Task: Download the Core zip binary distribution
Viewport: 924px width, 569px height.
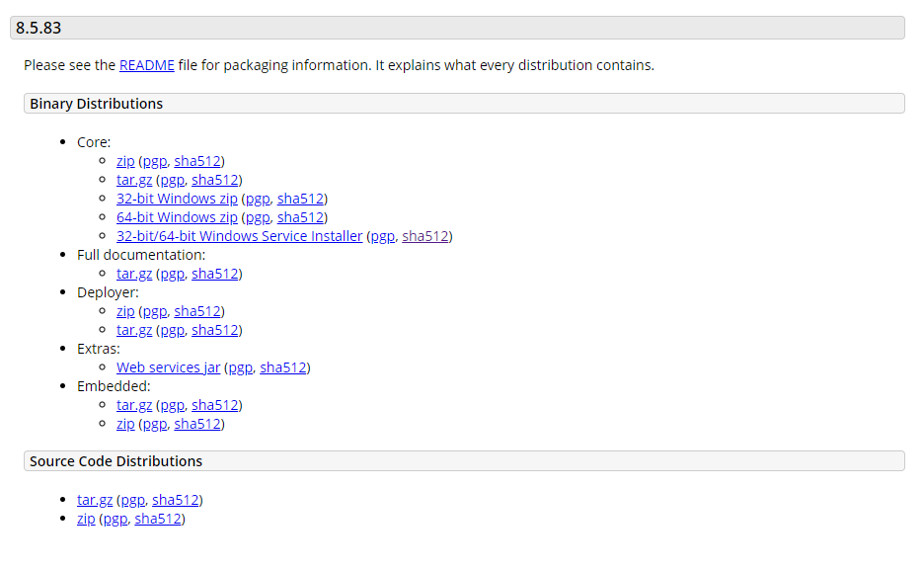Action: tap(125, 161)
